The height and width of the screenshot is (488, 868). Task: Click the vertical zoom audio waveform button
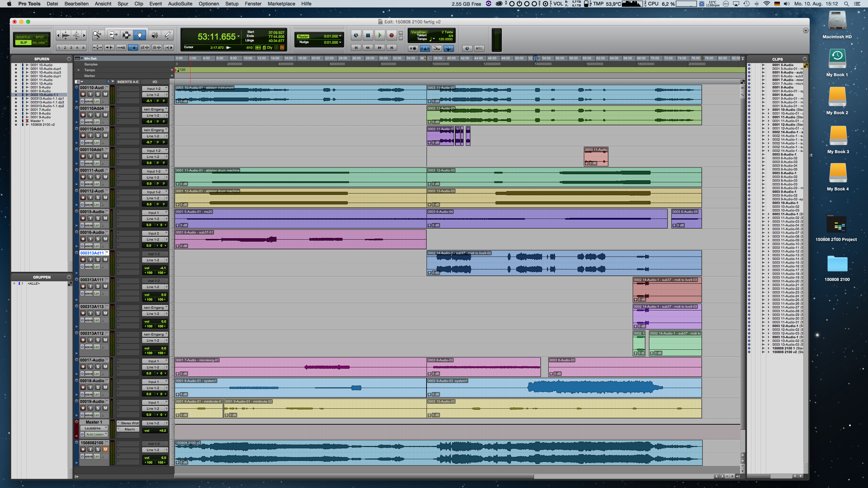(66, 35)
